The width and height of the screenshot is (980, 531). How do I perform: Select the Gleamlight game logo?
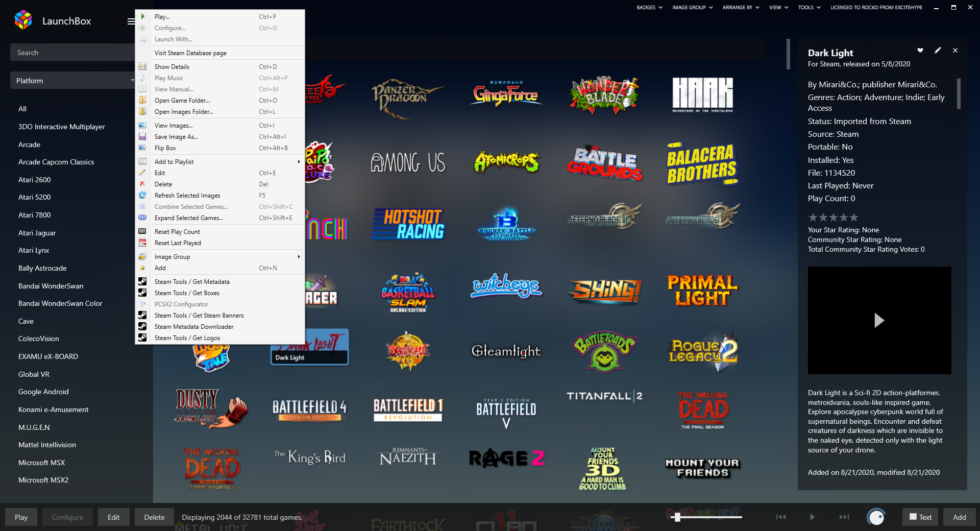point(506,351)
